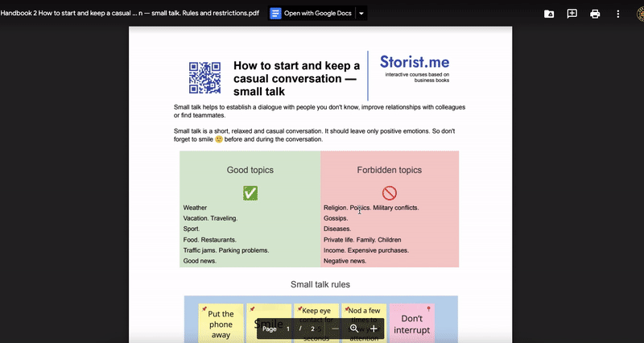Click the Zoom in plus button

374,329
